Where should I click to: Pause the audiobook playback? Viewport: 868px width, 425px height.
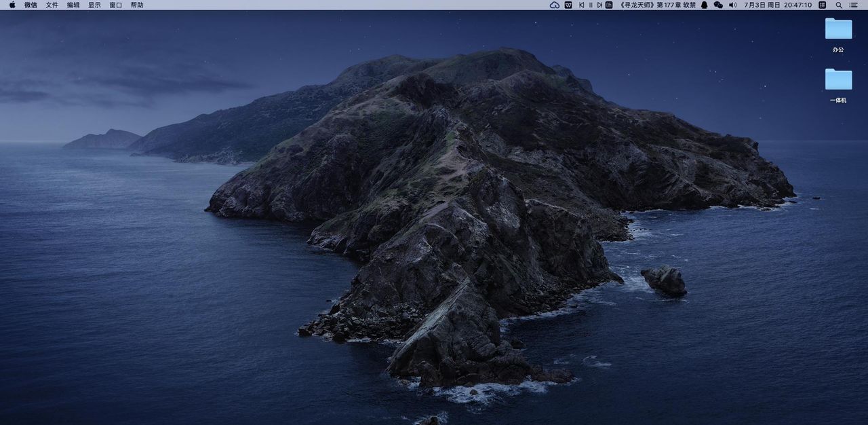tap(591, 5)
